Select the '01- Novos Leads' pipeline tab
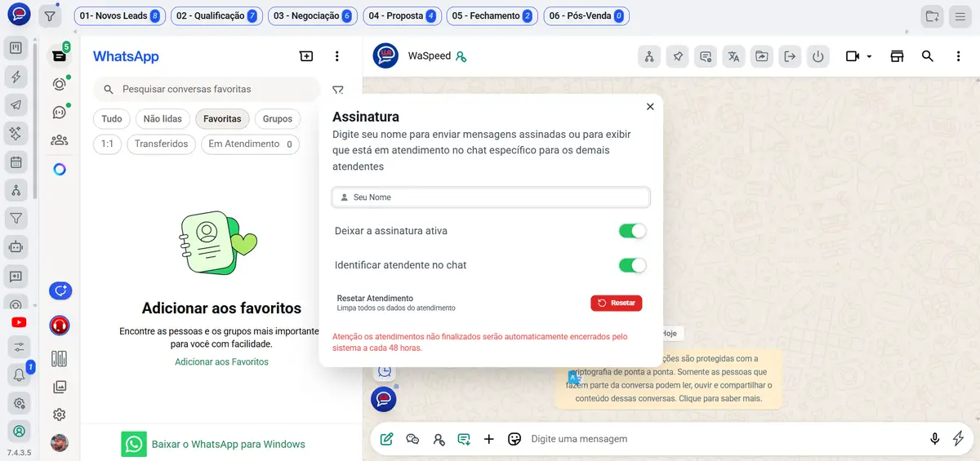Viewport: 980px width, 461px height. coord(118,16)
